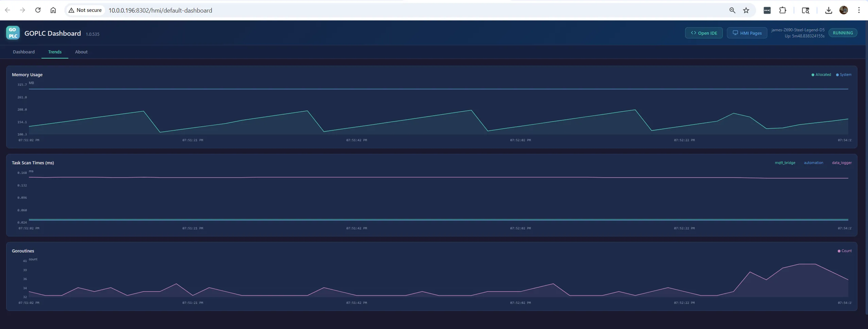Image resolution: width=868 pixels, height=329 pixels.
Task: Click the browser back arrow
Action: tap(7, 10)
